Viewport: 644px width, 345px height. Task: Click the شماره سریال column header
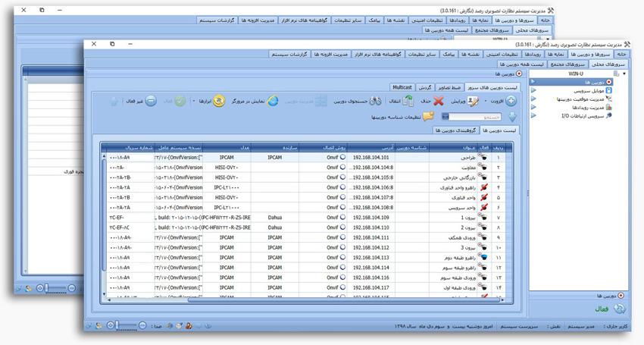[131, 148]
